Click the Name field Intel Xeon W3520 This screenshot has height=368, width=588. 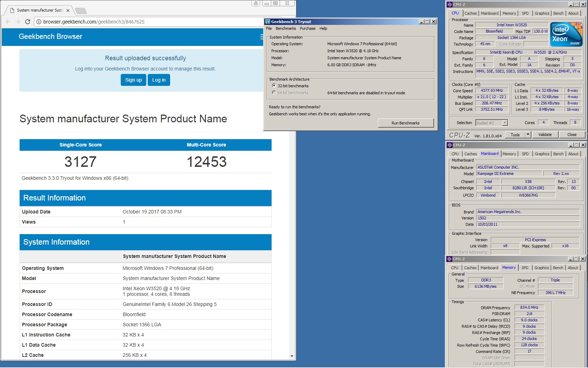point(511,25)
